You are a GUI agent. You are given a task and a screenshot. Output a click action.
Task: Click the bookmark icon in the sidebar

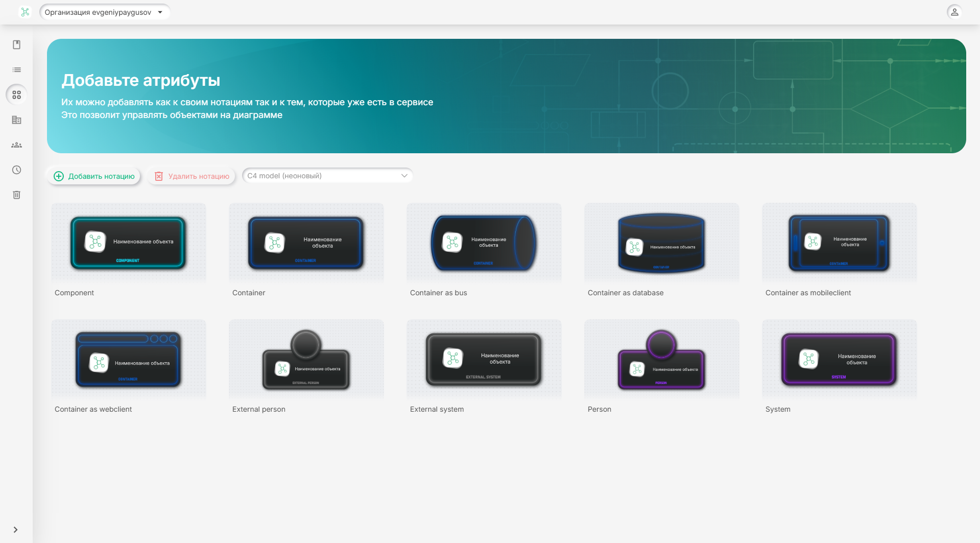click(16, 45)
